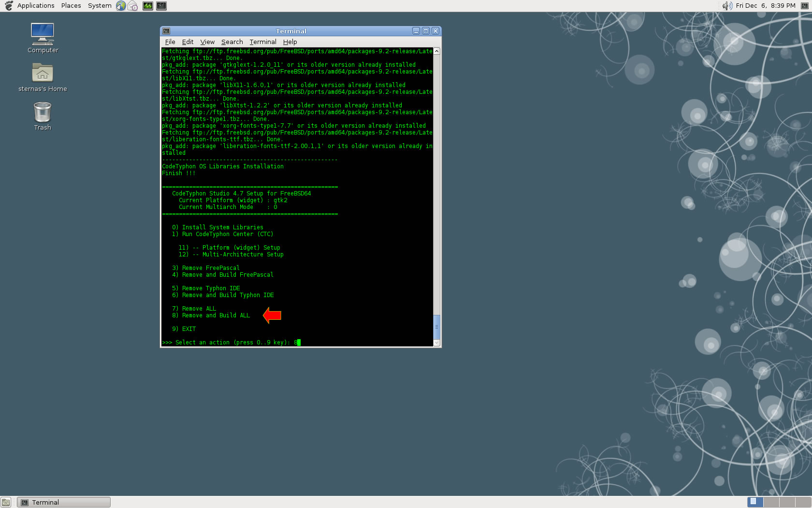Open the Trash desktop icon
The height and width of the screenshot is (508, 812).
coord(43,116)
